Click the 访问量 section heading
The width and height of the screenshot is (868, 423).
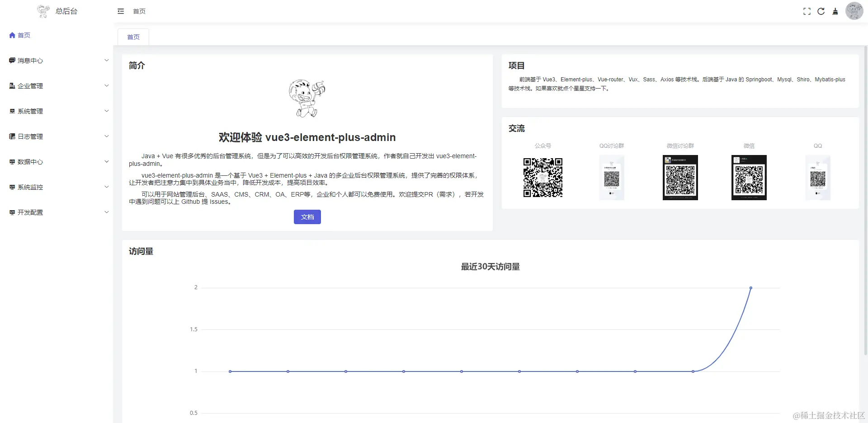(x=141, y=251)
